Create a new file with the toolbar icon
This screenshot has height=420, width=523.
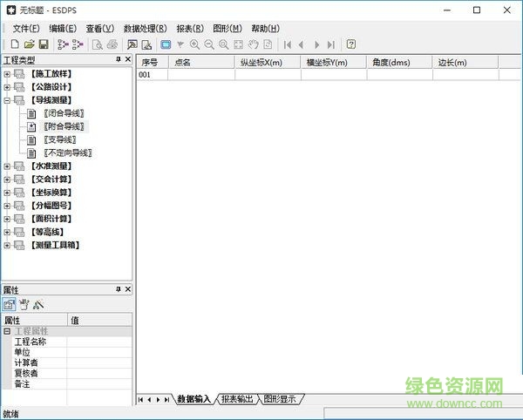pyautogui.click(x=15, y=44)
